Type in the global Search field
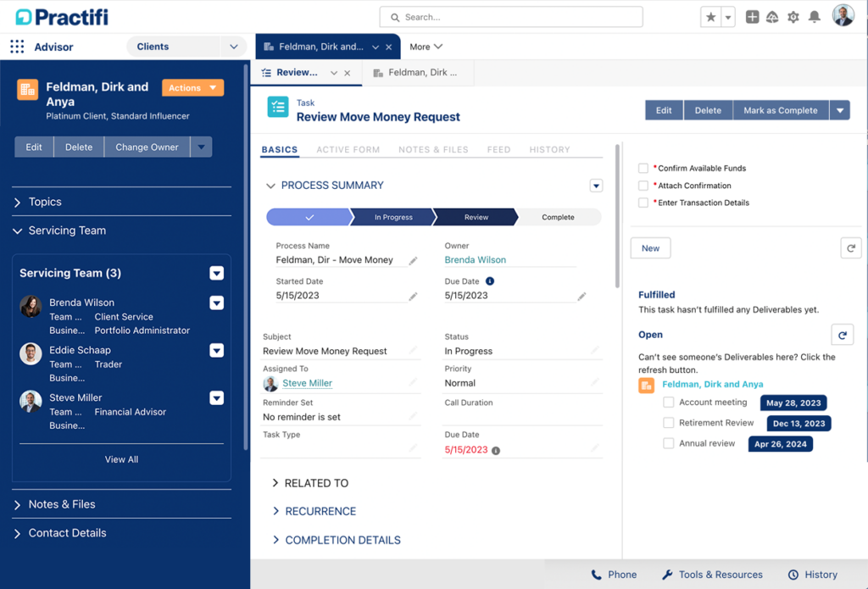Image resolution: width=868 pixels, height=589 pixels. (x=511, y=15)
